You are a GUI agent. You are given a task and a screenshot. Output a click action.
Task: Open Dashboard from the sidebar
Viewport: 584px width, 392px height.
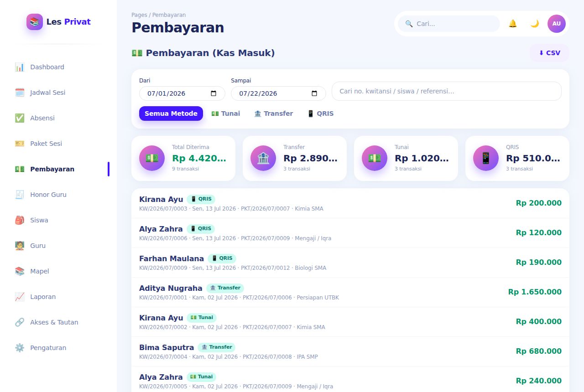(x=58, y=67)
